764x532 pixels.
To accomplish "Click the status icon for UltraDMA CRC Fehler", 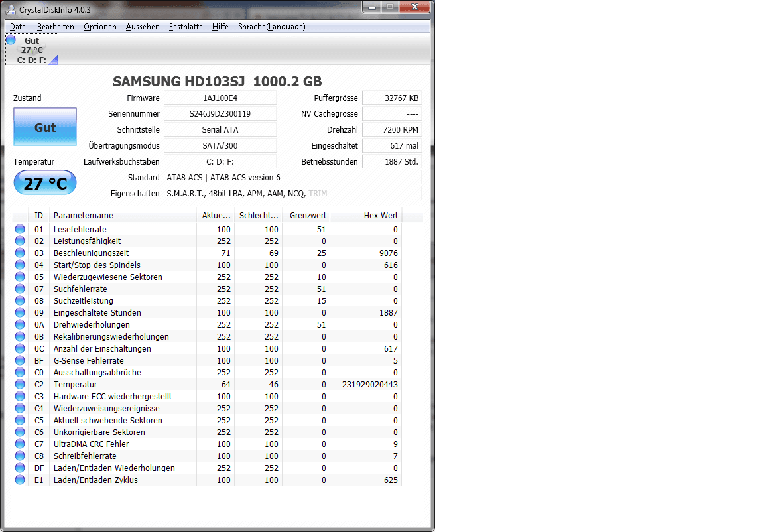I will (20, 444).
